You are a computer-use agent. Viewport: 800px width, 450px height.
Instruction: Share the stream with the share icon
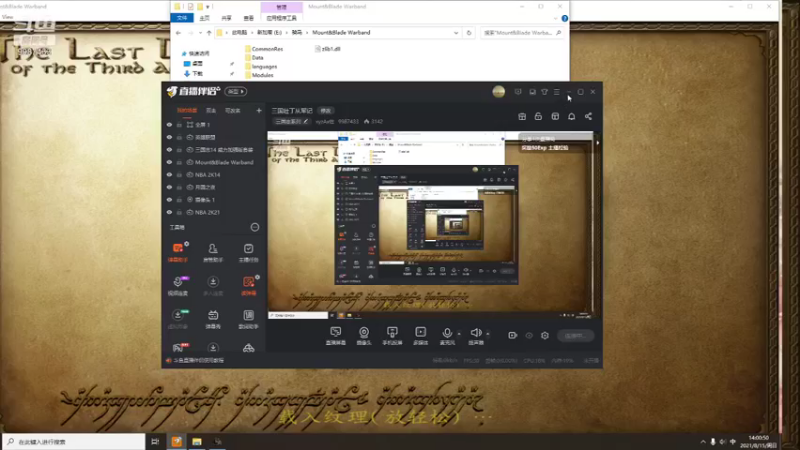[x=588, y=116]
